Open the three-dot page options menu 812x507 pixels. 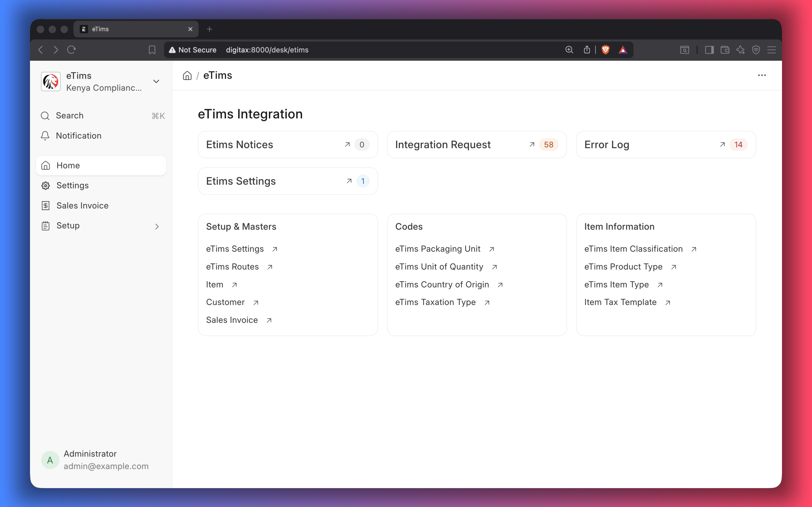(x=762, y=76)
